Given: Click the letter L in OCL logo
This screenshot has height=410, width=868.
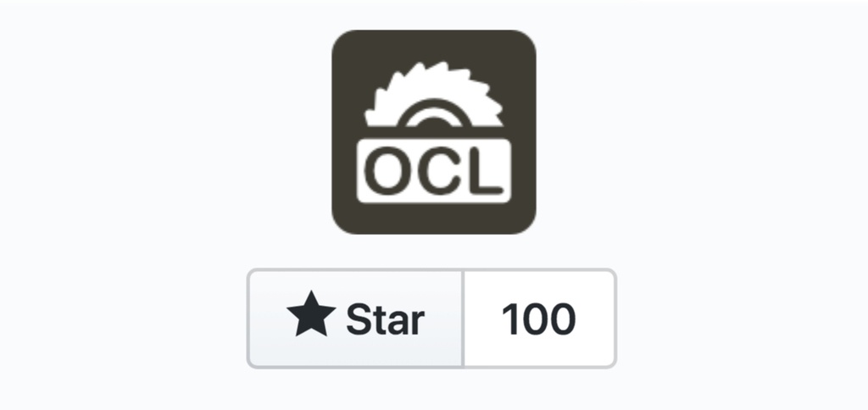Looking at the screenshot, I should [x=486, y=171].
